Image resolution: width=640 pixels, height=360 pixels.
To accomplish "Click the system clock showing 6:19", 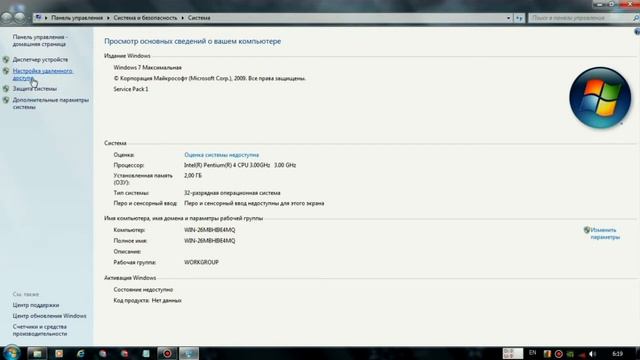I will pos(618,354).
